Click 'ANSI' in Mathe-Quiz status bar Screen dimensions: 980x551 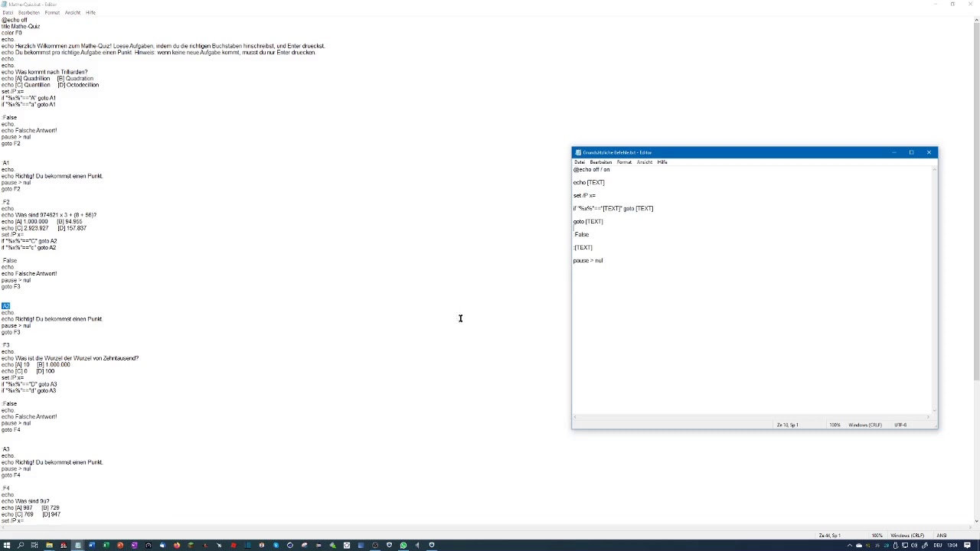coord(942,536)
